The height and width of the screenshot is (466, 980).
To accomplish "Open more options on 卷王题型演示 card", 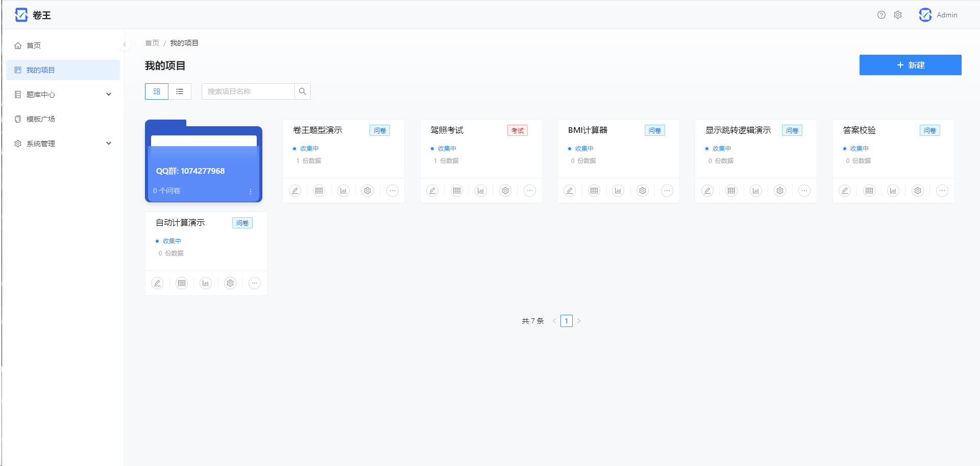I will click(392, 191).
